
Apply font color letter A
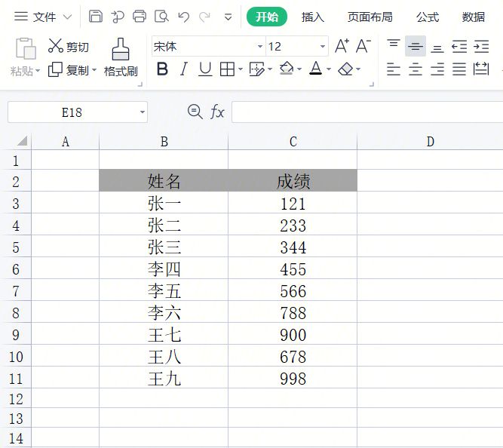point(316,69)
